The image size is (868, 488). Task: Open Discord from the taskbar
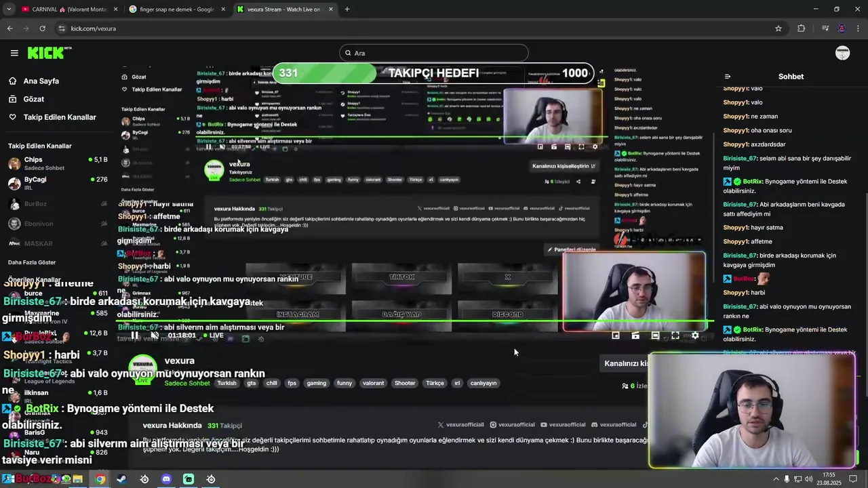pyautogui.click(x=166, y=479)
